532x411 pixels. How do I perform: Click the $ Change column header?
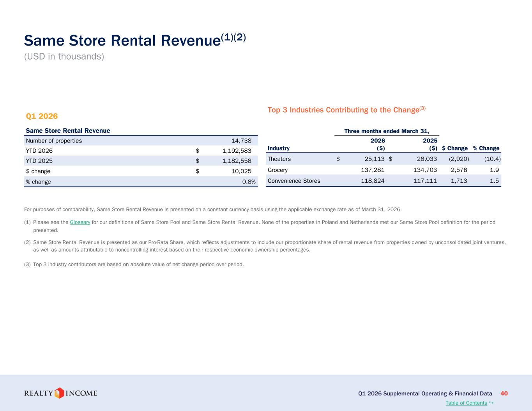click(x=455, y=148)
